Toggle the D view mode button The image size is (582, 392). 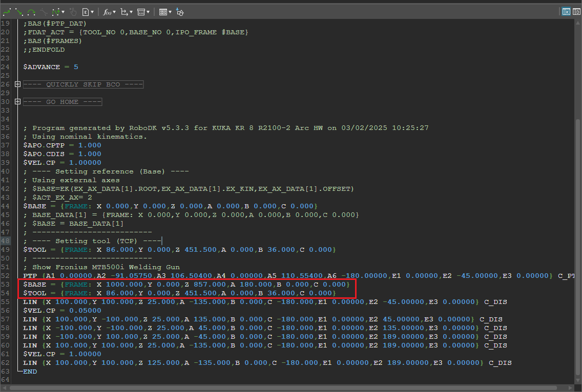pyautogui.click(x=576, y=11)
